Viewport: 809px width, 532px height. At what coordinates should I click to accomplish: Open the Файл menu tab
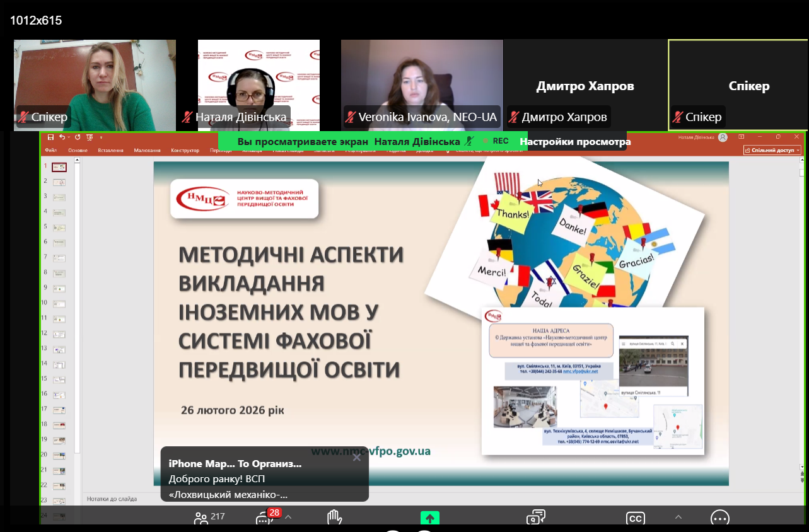50,151
